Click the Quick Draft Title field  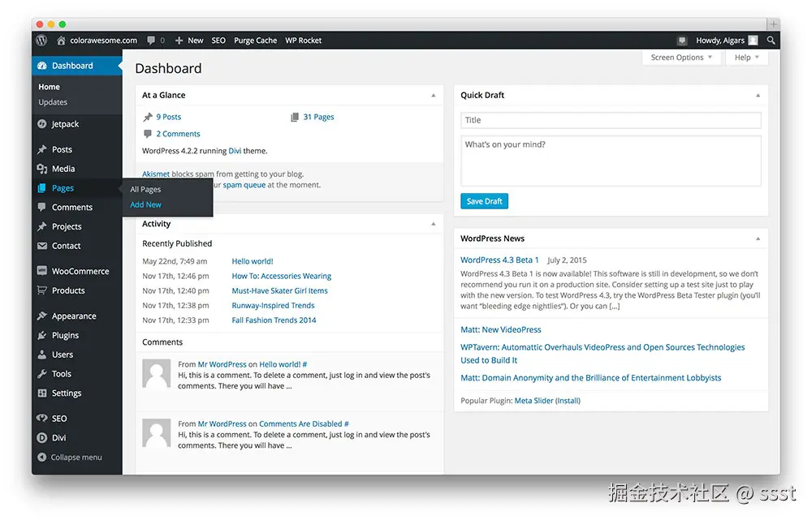611,120
